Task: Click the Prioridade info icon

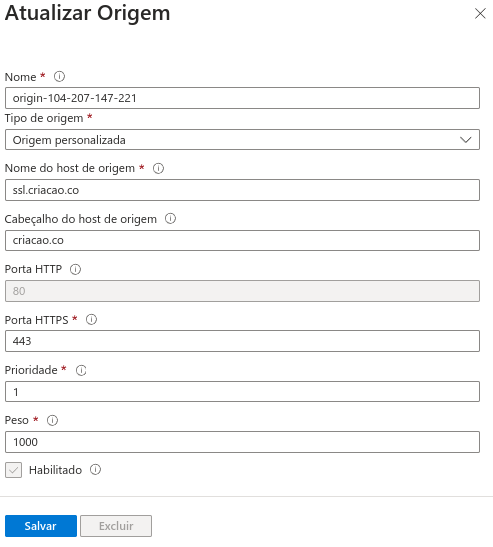Action: click(81, 370)
